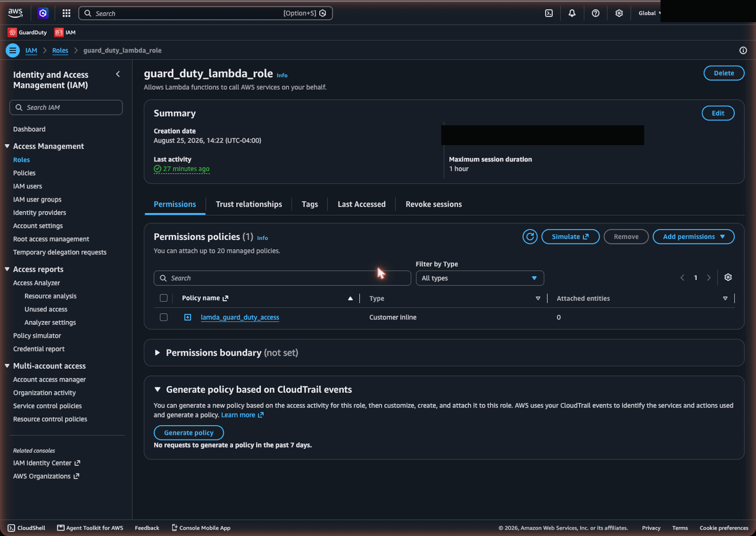
Task: Open the notifications bell
Action: (x=572, y=13)
